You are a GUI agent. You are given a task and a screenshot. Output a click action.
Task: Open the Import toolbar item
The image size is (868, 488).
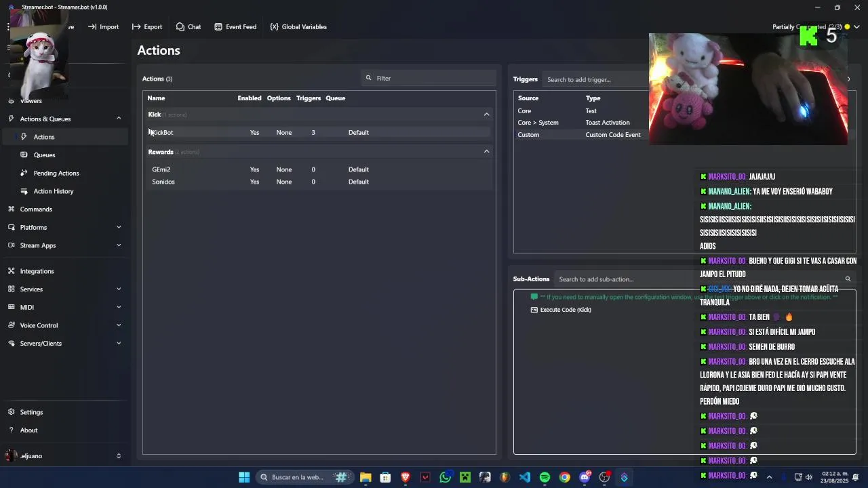pos(103,27)
